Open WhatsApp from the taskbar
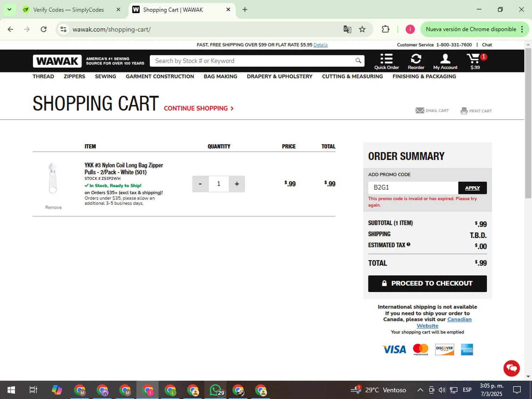Screen dimensions: 532x399 point(216,390)
